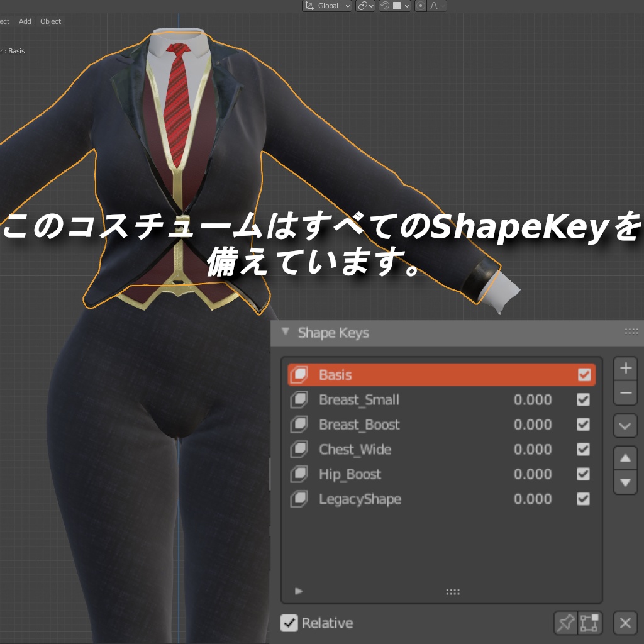This screenshot has width=644, height=644.
Task: Select the Breast_Small shape key
Action: pyautogui.click(x=441, y=399)
